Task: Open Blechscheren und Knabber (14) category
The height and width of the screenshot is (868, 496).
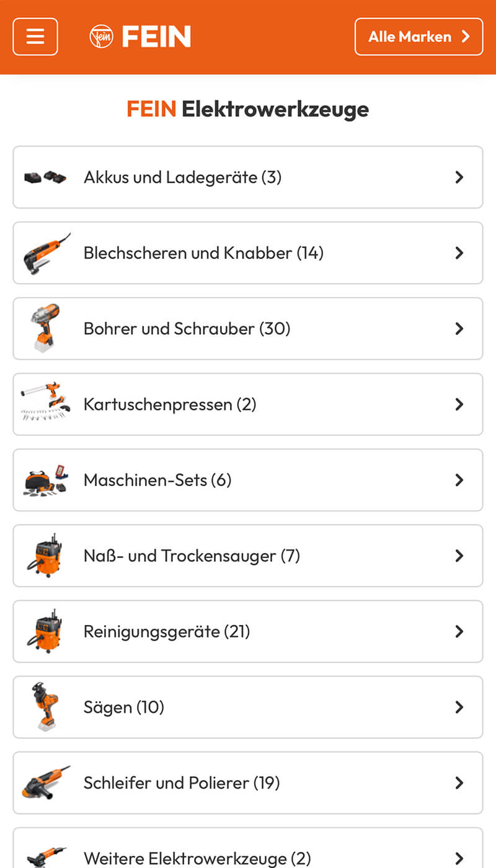Action: (203, 253)
